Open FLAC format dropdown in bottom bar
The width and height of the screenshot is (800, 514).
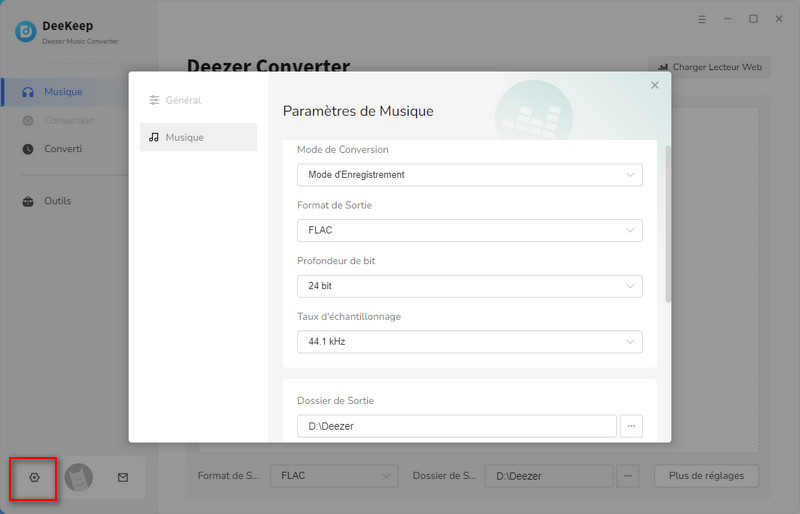334,476
